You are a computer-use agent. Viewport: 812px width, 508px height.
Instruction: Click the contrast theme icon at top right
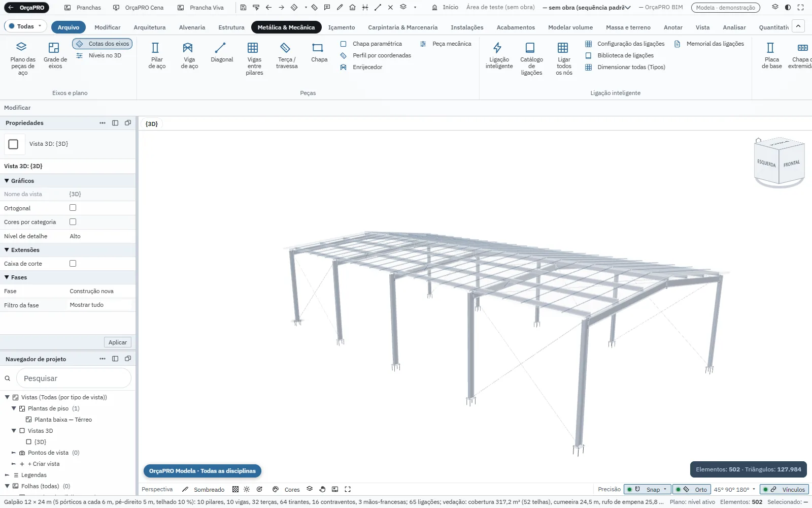point(788,8)
